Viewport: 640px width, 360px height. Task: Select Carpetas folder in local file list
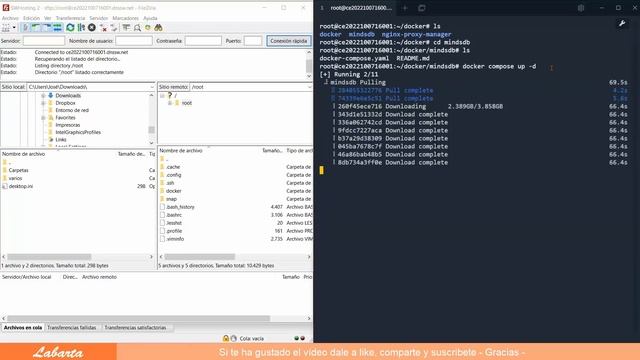[x=18, y=170]
